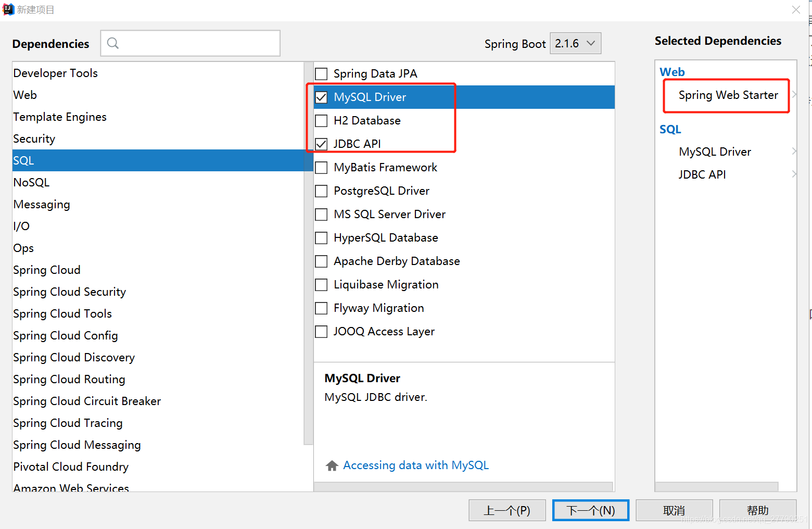Select Spring Cloud Tools category
Image resolution: width=812 pixels, height=529 pixels.
(x=158, y=313)
